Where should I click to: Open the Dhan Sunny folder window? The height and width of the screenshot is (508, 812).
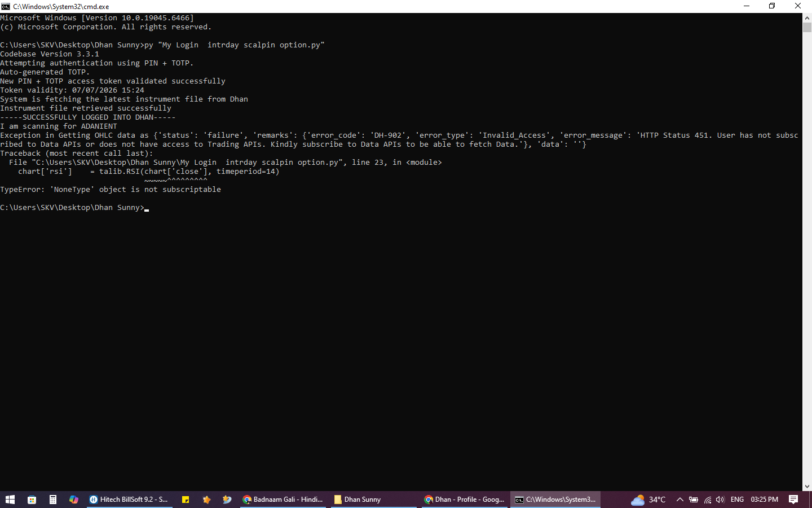373,500
